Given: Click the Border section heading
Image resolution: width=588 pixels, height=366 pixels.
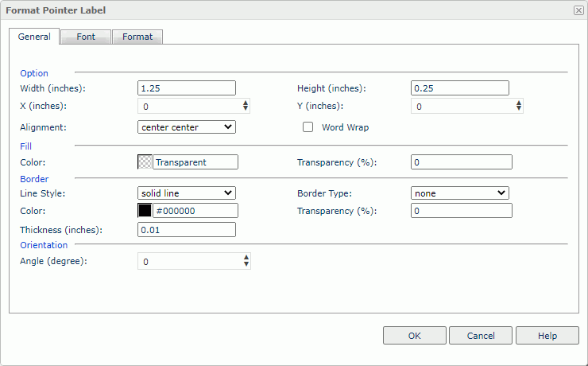Looking at the screenshot, I should click(x=34, y=179).
